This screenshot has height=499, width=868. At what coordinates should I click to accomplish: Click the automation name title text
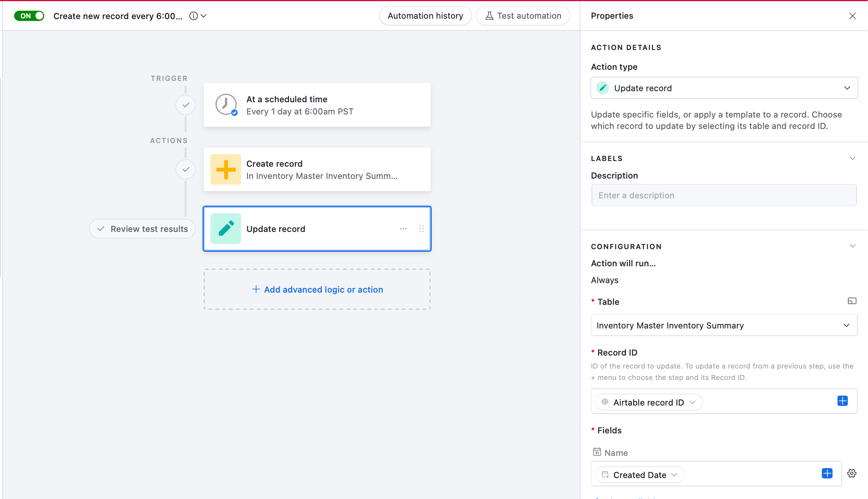pos(118,16)
